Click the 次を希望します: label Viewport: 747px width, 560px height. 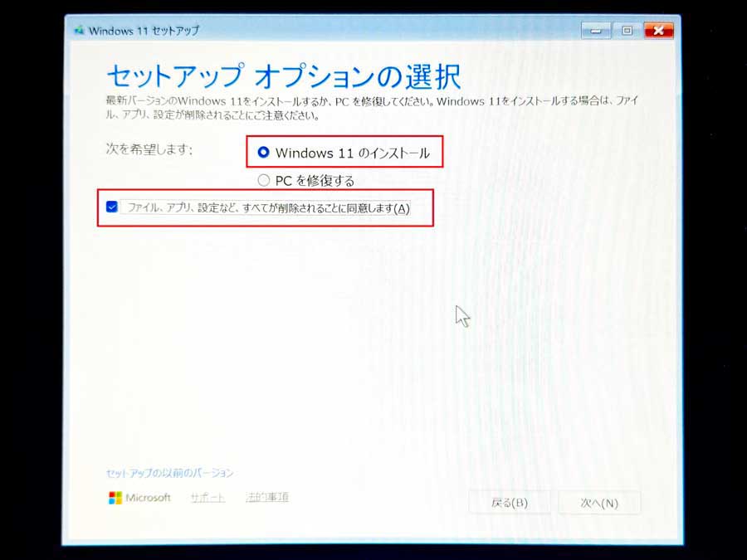click(x=149, y=149)
